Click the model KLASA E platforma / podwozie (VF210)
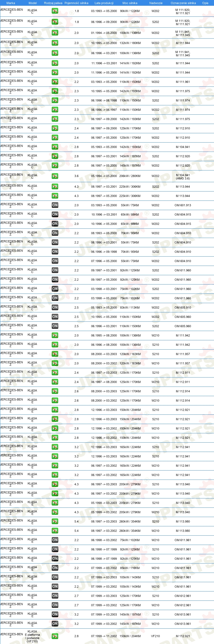 click(x=32, y=636)
